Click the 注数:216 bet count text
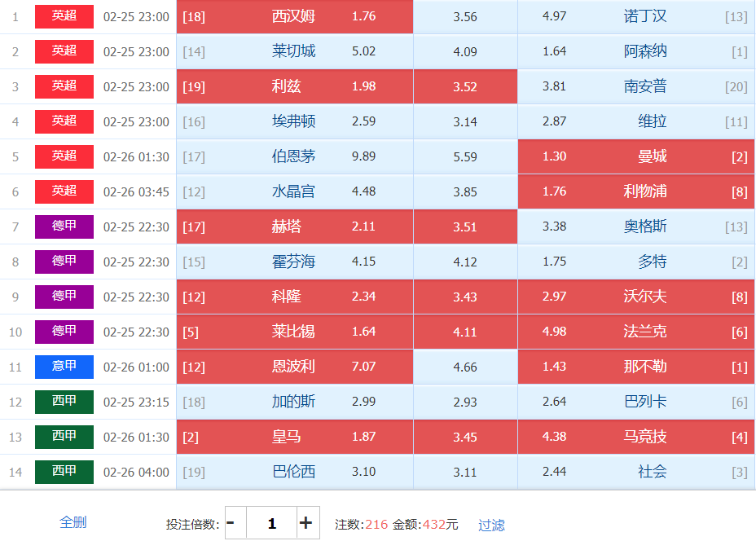Image resolution: width=756 pixels, height=541 pixels. tap(361, 524)
